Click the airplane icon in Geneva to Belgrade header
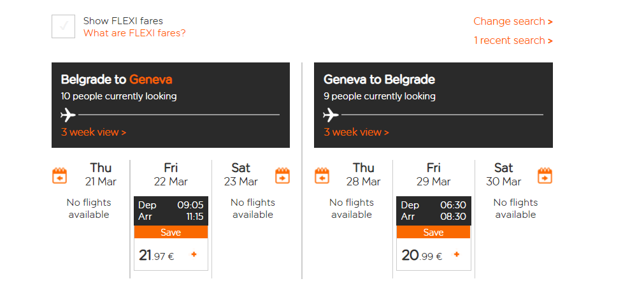 [331, 115]
